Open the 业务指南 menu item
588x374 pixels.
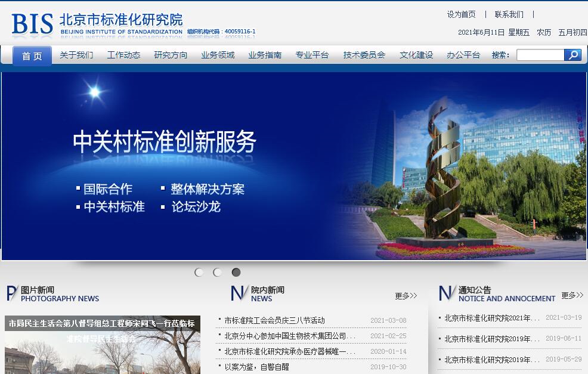click(x=265, y=55)
